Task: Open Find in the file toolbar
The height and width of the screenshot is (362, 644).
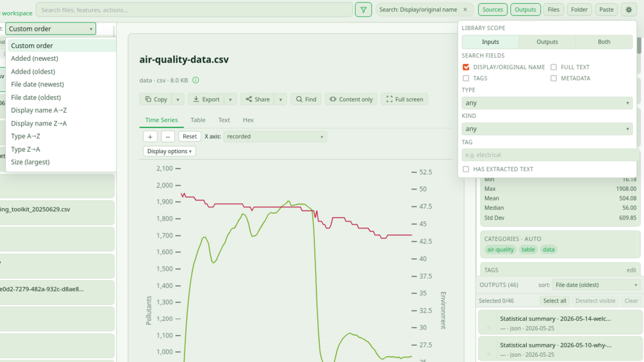Action: point(306,99)
